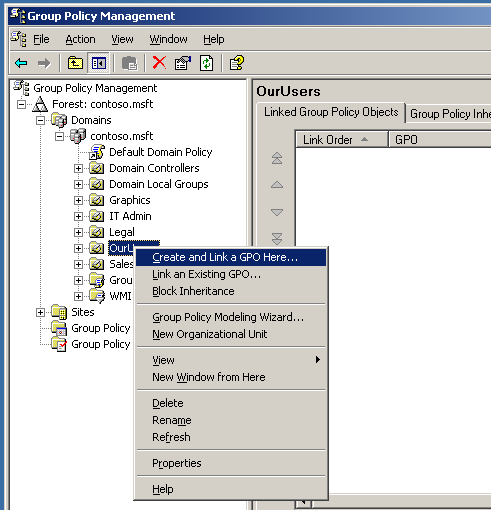Click the Back arrow toolbar button
The width and height of the screenshot is (491, 510).
(21, 63)
